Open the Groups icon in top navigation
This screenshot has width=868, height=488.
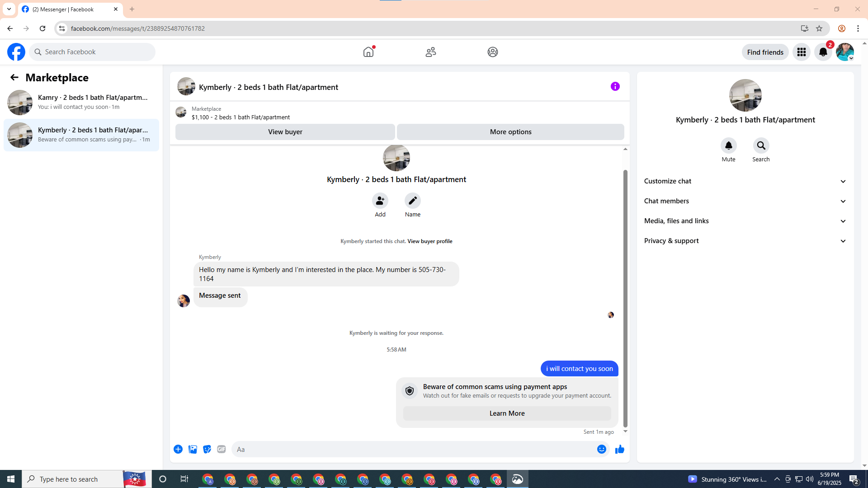tap(493, 52)
